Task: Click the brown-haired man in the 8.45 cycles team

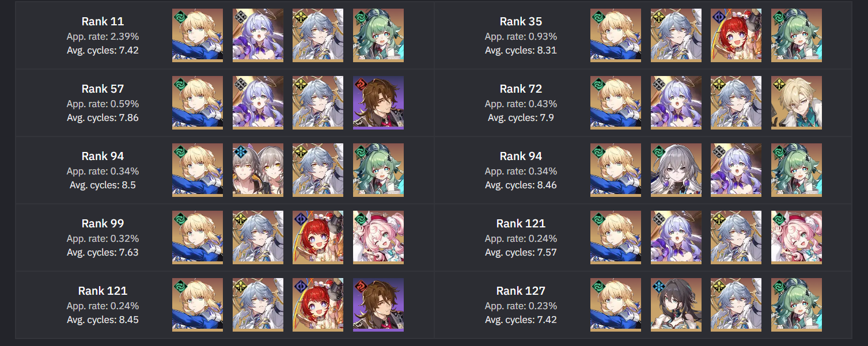Action: coord(378,305)
